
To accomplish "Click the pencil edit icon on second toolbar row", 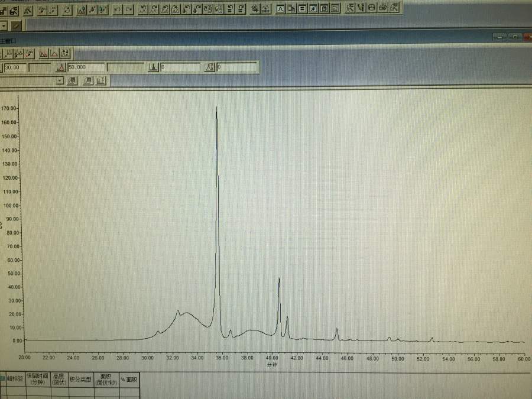I will coord(16,25).
